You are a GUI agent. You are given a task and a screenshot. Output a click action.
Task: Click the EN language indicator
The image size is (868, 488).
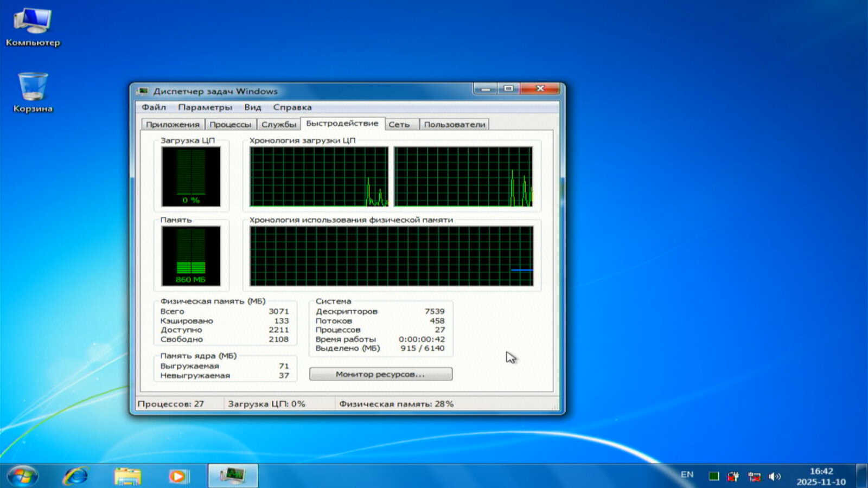point(687,474)
